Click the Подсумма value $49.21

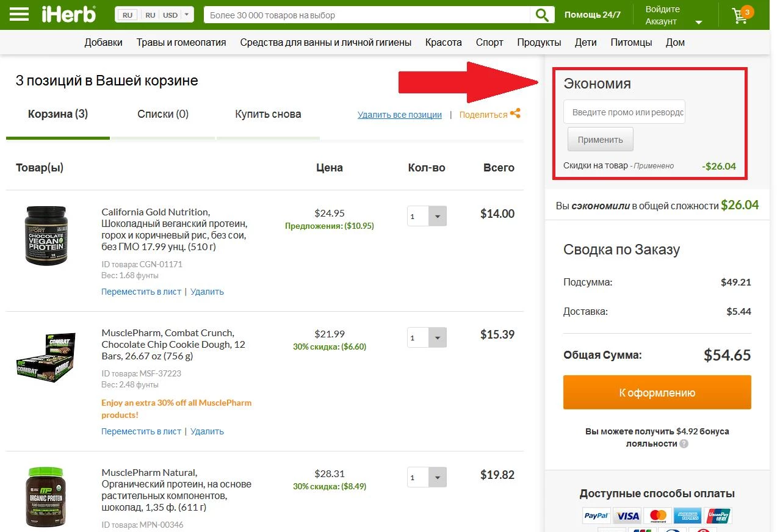[x=736, y=282]
